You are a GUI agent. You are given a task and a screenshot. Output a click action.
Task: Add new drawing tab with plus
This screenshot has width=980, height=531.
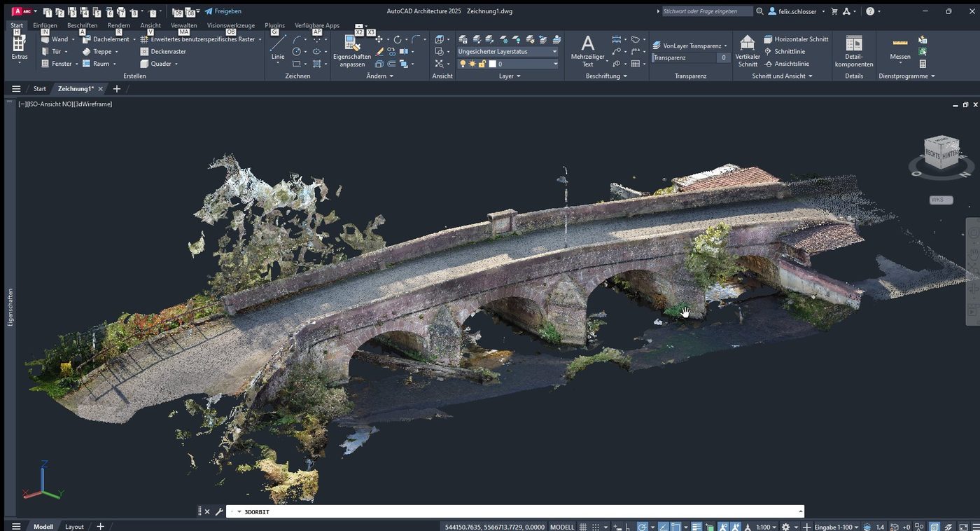116,89
